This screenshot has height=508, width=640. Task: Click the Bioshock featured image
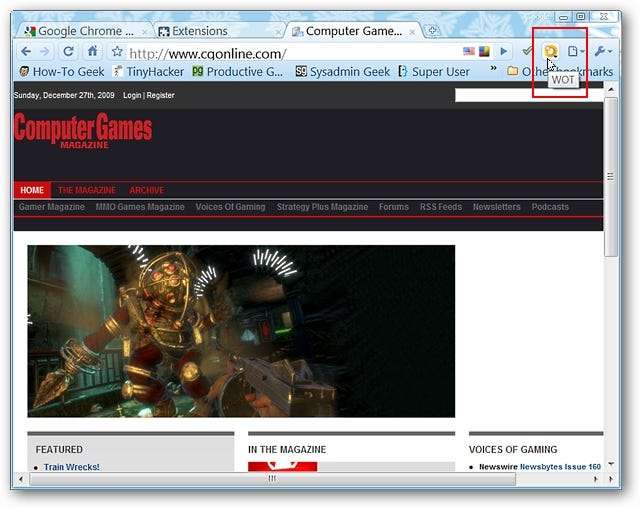[x=241, y=331]
